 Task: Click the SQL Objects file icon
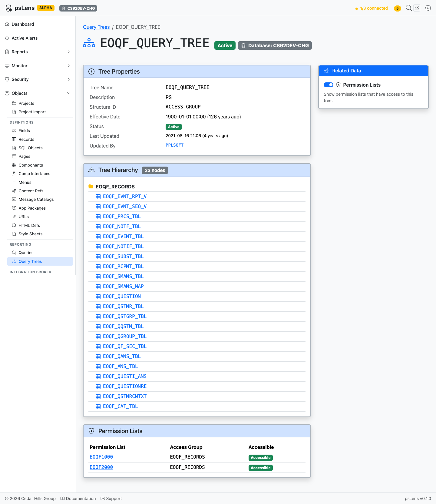pos(14,148)
